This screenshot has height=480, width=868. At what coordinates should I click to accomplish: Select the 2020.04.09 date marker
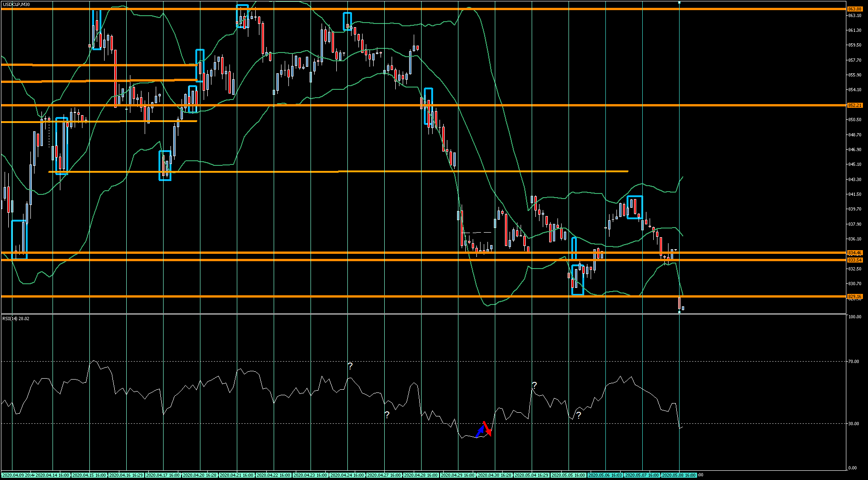coord(18,475)
